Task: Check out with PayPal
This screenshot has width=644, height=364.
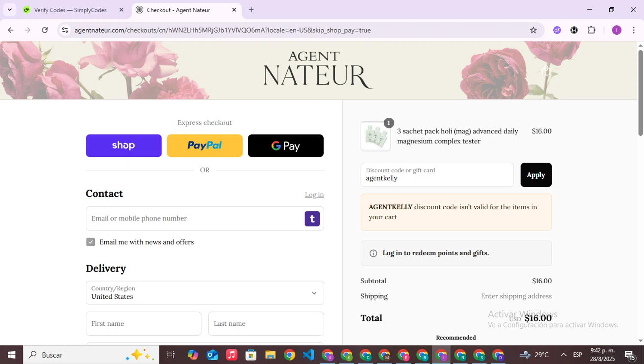Action: point(204,146)
